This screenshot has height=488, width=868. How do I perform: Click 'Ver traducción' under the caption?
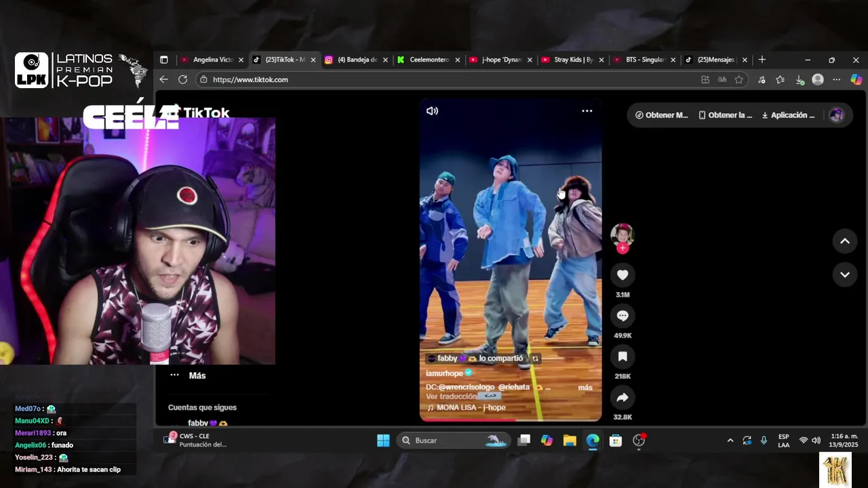(451, 396)
